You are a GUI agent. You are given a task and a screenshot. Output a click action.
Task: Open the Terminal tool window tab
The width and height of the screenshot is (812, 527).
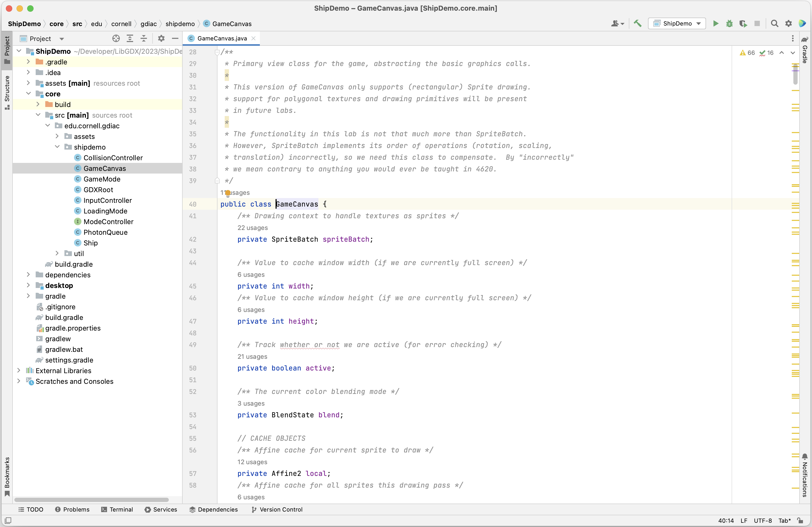[117, 509]
